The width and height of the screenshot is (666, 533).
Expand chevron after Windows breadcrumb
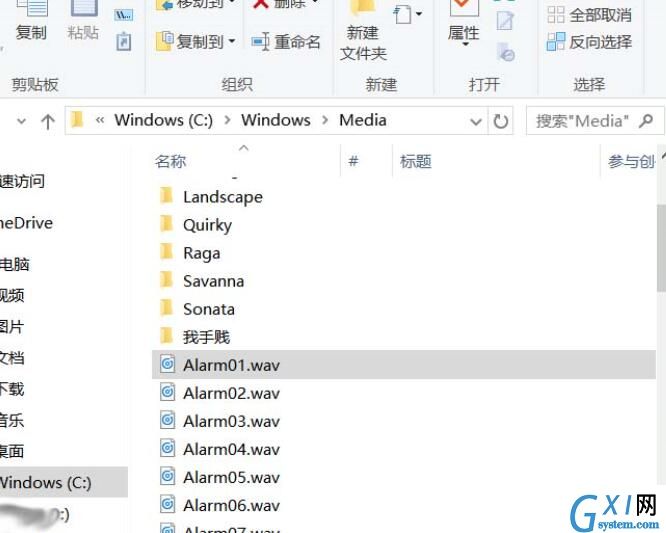(325, 120)
